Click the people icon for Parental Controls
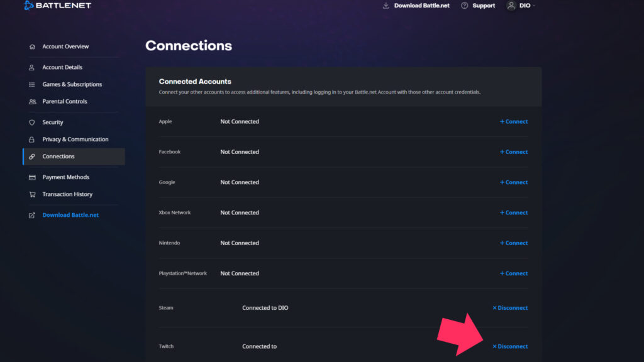Viewport: 644px width, 362px height. [x=31, y=101]
